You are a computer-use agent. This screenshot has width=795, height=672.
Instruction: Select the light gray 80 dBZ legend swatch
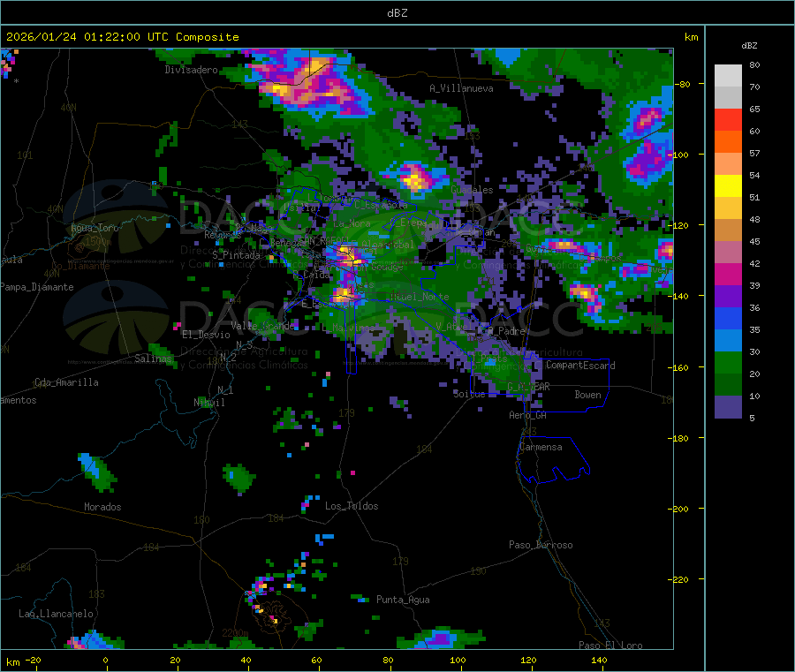click(x=728, y=76)
